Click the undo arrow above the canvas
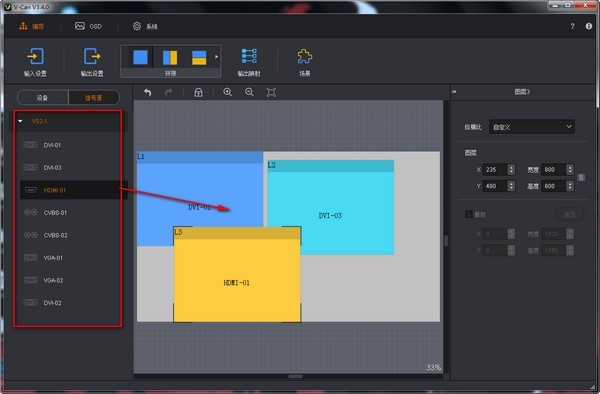 pyautogui.click(x=148, y=92)
